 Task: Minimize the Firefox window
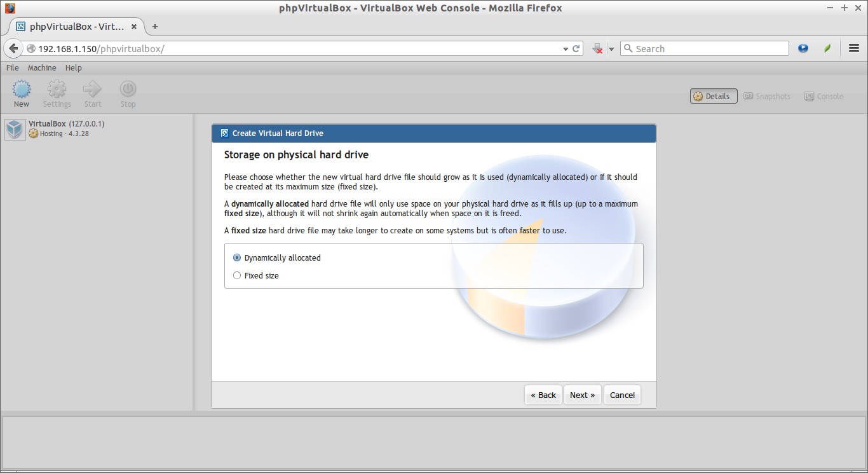coord(831,8)
